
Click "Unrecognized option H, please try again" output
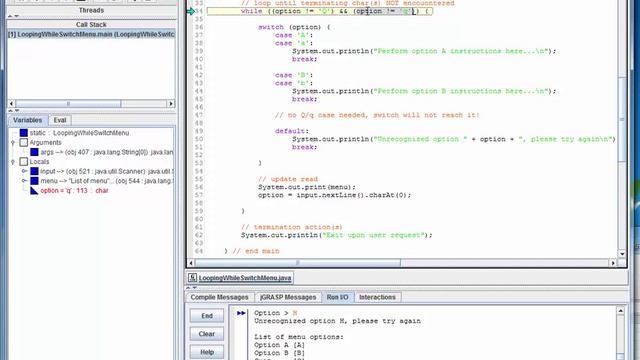click(x=337, y=321)
